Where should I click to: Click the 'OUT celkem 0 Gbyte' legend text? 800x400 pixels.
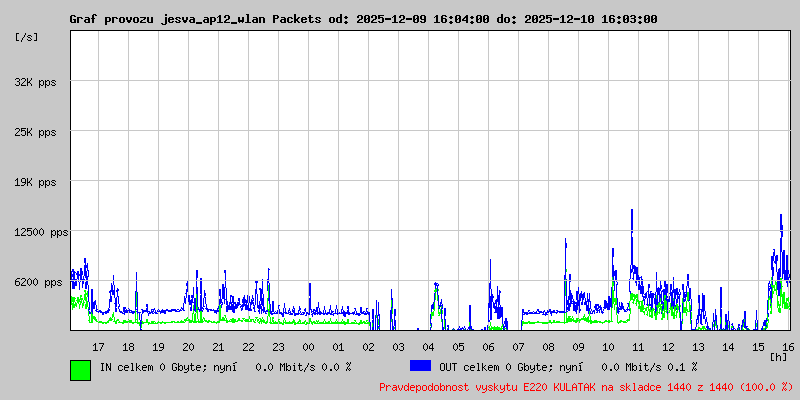493,367
